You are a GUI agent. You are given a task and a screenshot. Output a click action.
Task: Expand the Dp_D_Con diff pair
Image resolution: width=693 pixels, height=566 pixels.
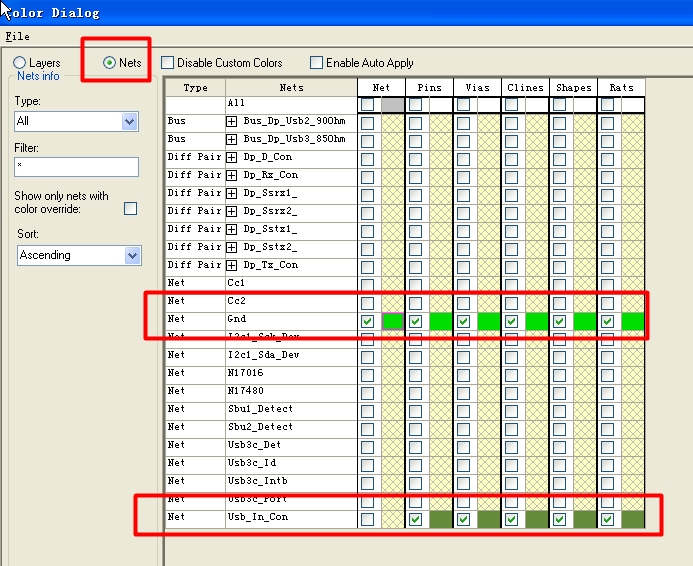pos(232,157)
